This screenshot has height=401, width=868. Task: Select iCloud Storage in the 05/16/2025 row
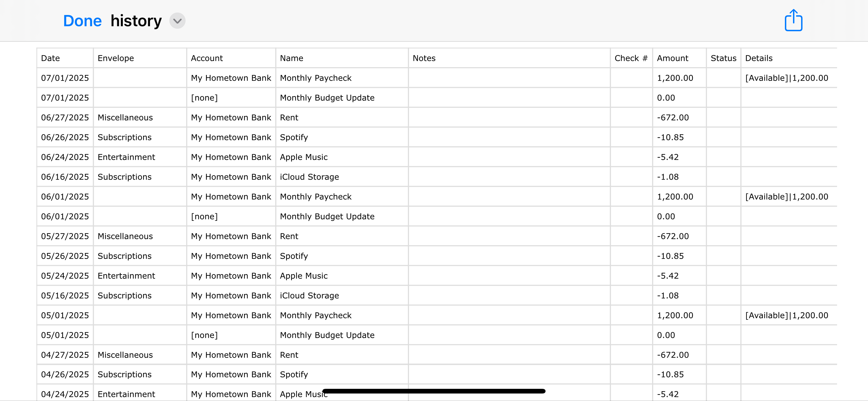(309, 296)
